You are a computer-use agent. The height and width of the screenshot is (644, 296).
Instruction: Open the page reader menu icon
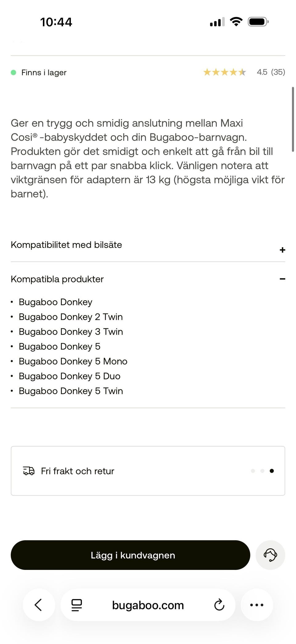coord(76,605)
